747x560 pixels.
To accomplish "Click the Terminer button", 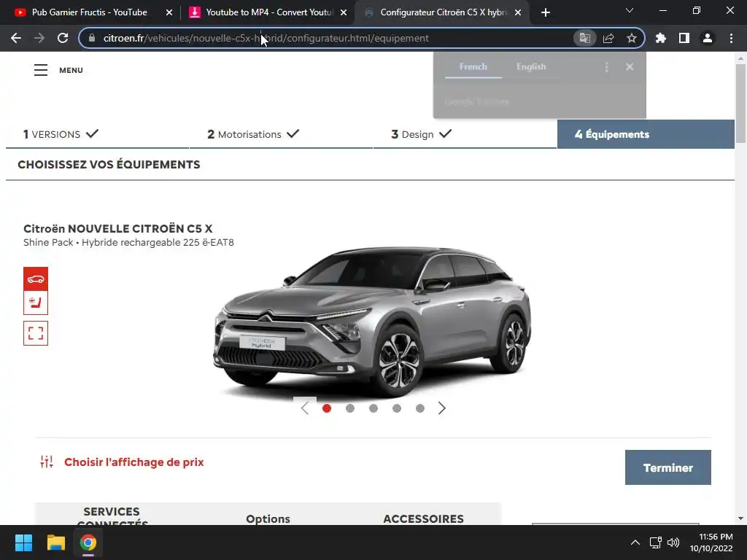I will pos(668,467).
